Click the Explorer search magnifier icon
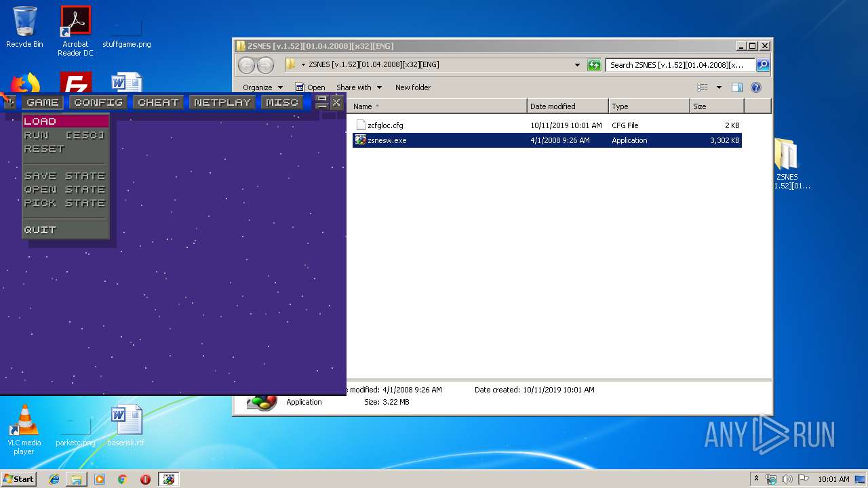This screenshot has width=868, height=488. pos(762,65)
